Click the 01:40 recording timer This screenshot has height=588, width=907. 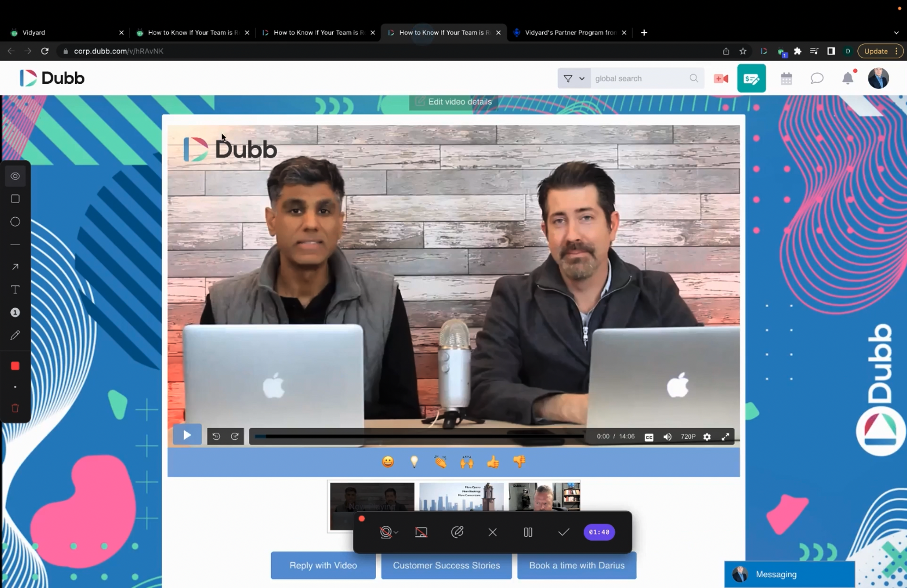[x=599, y=532]
